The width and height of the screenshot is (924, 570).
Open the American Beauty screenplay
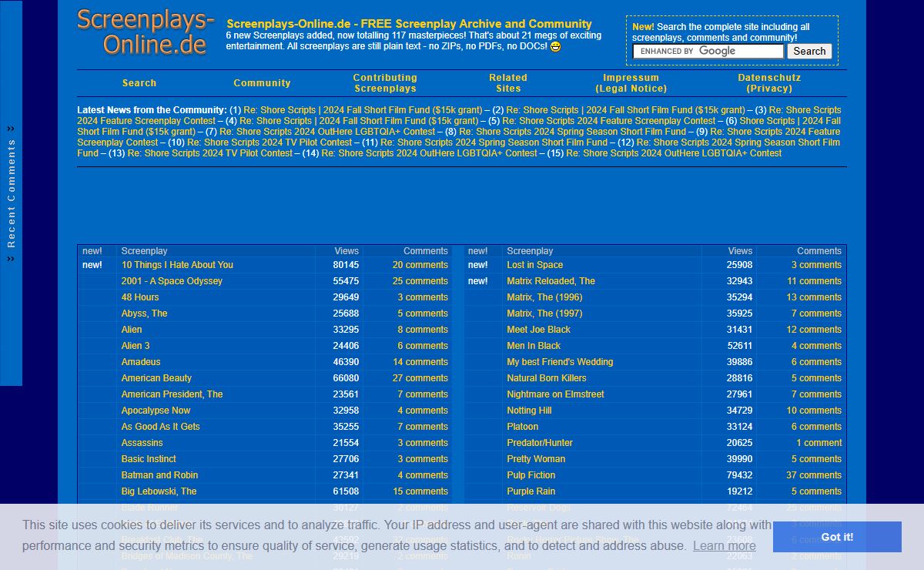coord(156,378)
